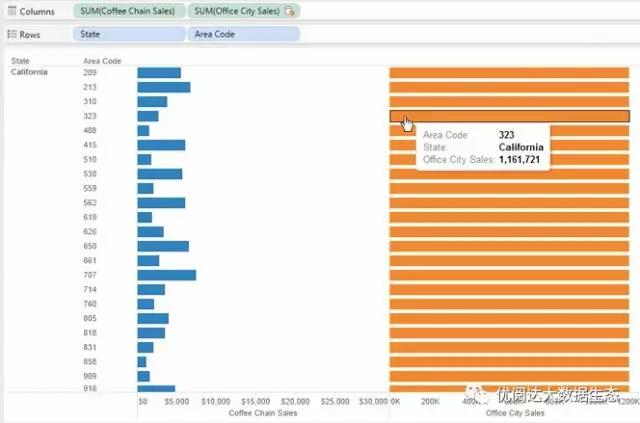Select the SUM(Coffee Chain Sales) pill

point(128,12)
